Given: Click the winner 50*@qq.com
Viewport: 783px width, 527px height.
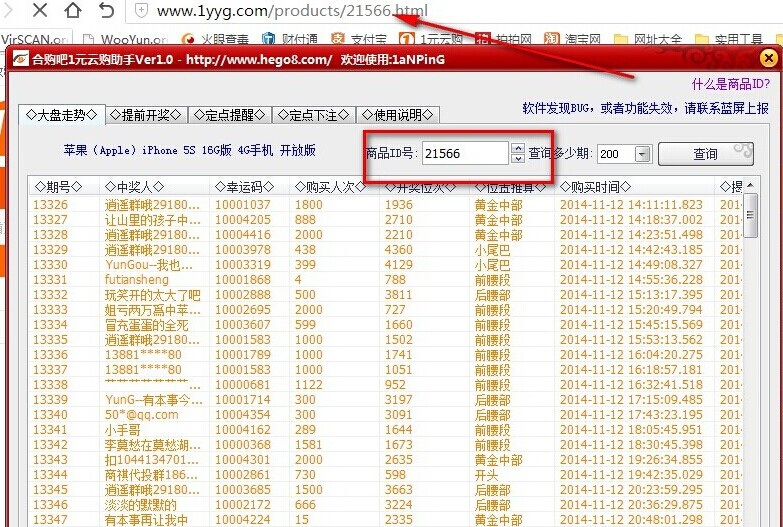Looking at the screenshot, I should (x=141, y=415).
